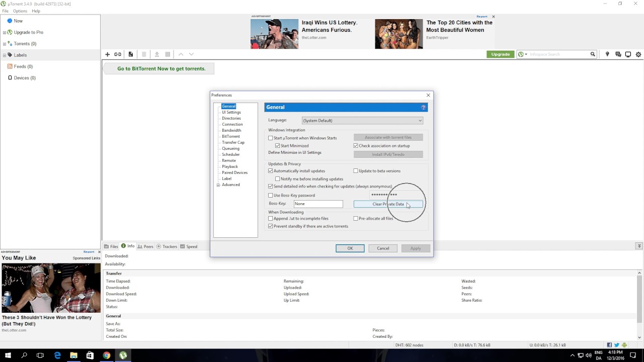Click the Move Down Queue arrow
This screenshot has height=362, width=644.
click(x=191, y=54)
